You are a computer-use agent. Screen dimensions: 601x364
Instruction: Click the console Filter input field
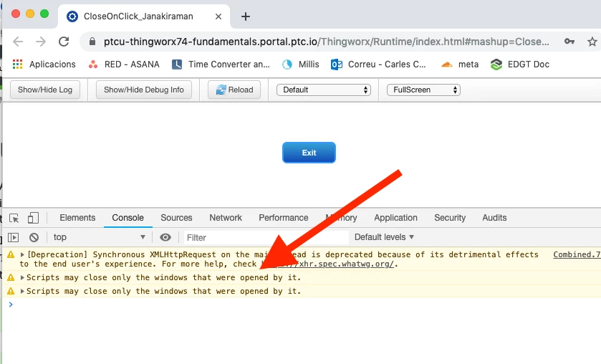coord(266,237)
